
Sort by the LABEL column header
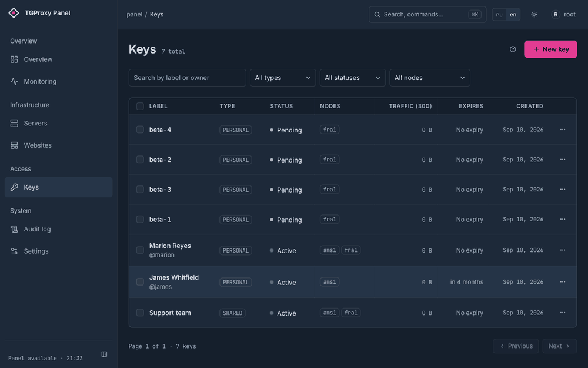158,106
